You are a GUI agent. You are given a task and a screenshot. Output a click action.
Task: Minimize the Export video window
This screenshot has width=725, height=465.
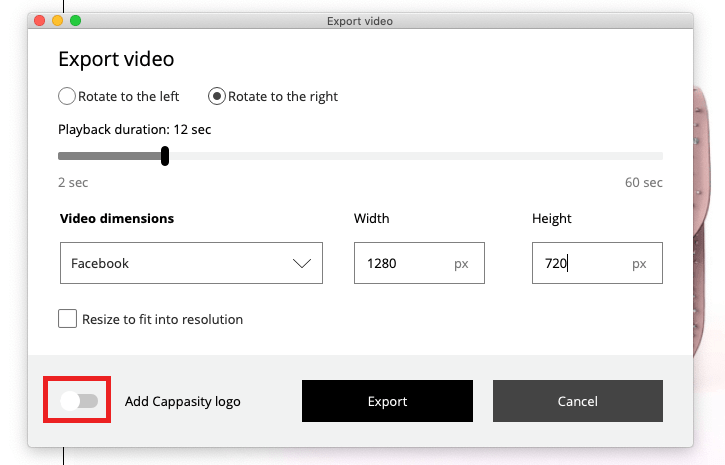(57, 21)
